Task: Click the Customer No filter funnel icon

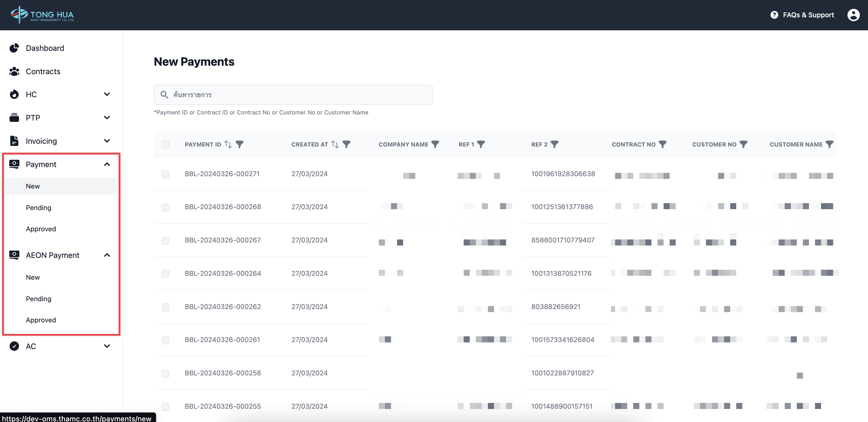Action: pos(743,144)
